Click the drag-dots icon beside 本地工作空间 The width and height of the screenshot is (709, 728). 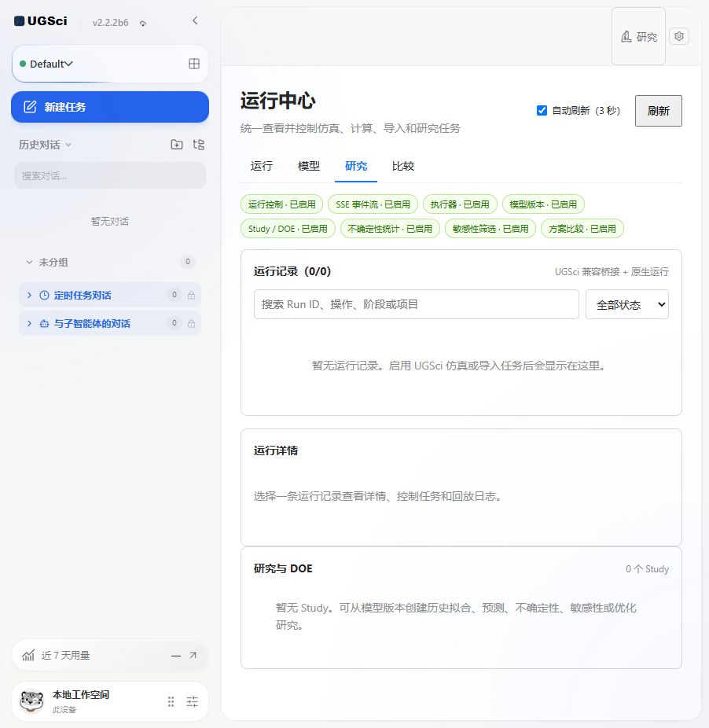(x=171, y=701)
